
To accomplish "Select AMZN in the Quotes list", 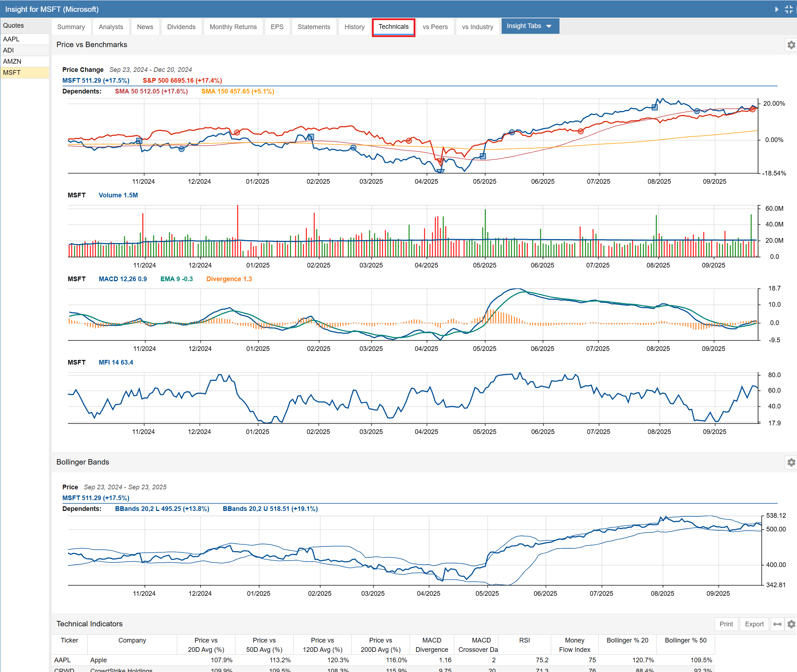I will 12,61.
